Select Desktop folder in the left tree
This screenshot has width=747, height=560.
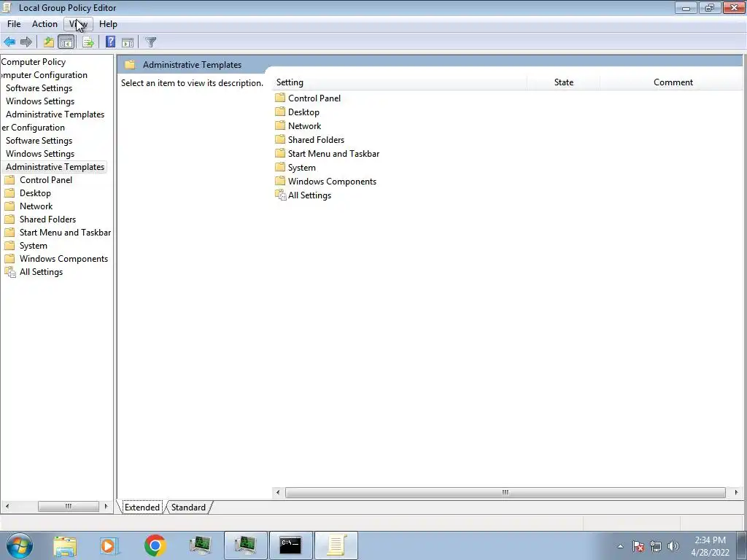(x=35, y=192)
